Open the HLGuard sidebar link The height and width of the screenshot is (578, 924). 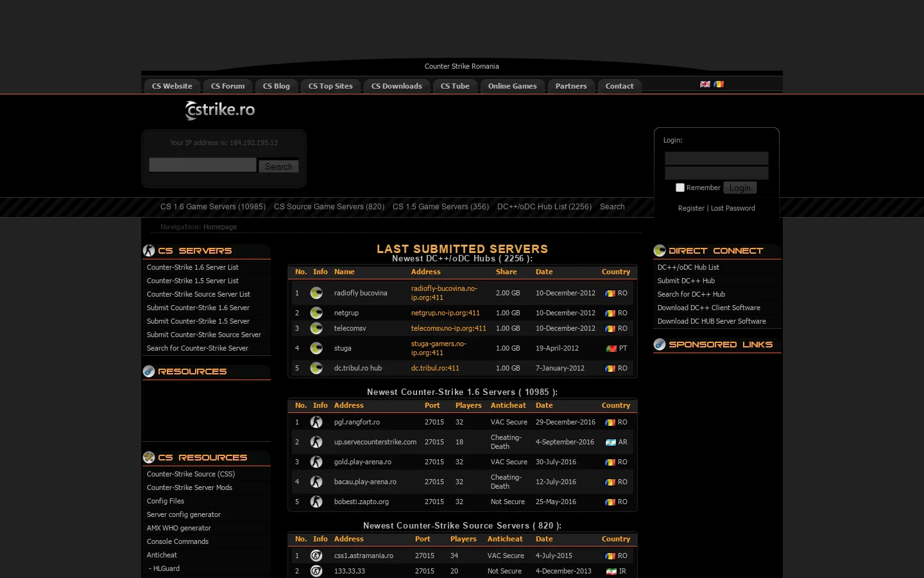tap(166, 568)
